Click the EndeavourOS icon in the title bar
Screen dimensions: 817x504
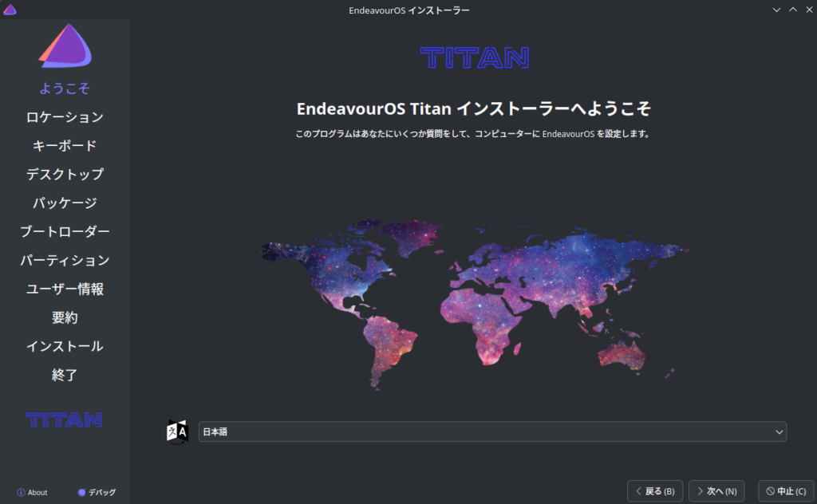[x=10, y=10]
